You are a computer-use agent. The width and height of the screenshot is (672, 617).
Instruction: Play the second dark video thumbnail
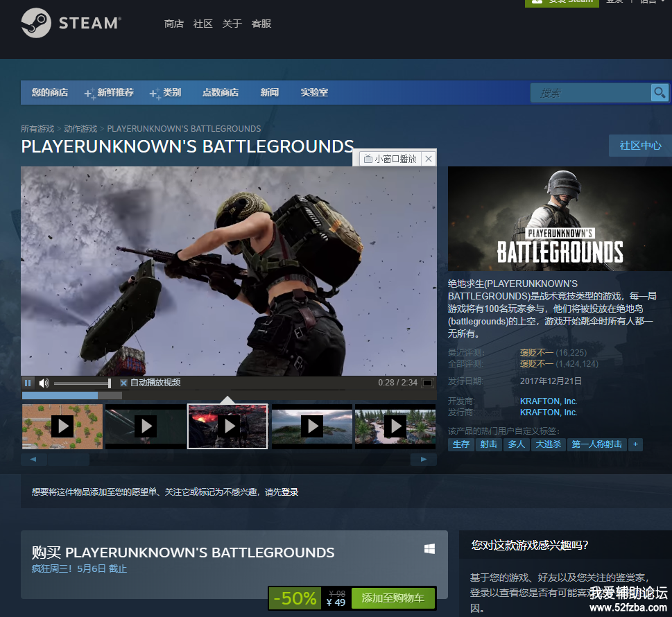[146, 426]
